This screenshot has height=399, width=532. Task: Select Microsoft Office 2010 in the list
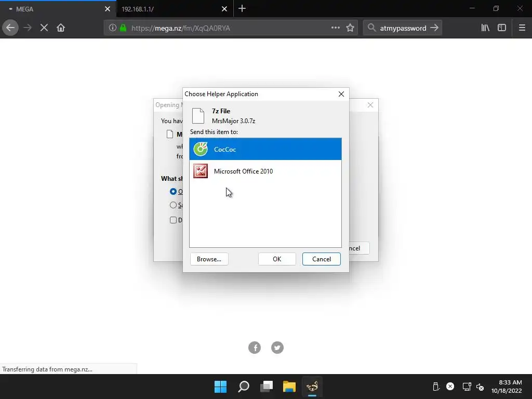point(265,171)
